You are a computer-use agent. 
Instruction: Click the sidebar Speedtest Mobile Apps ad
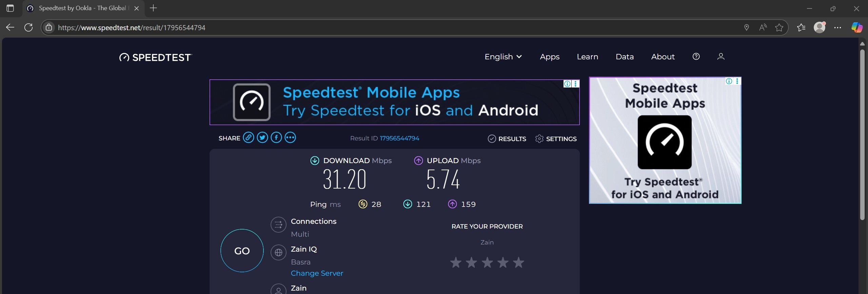point(665,140)
